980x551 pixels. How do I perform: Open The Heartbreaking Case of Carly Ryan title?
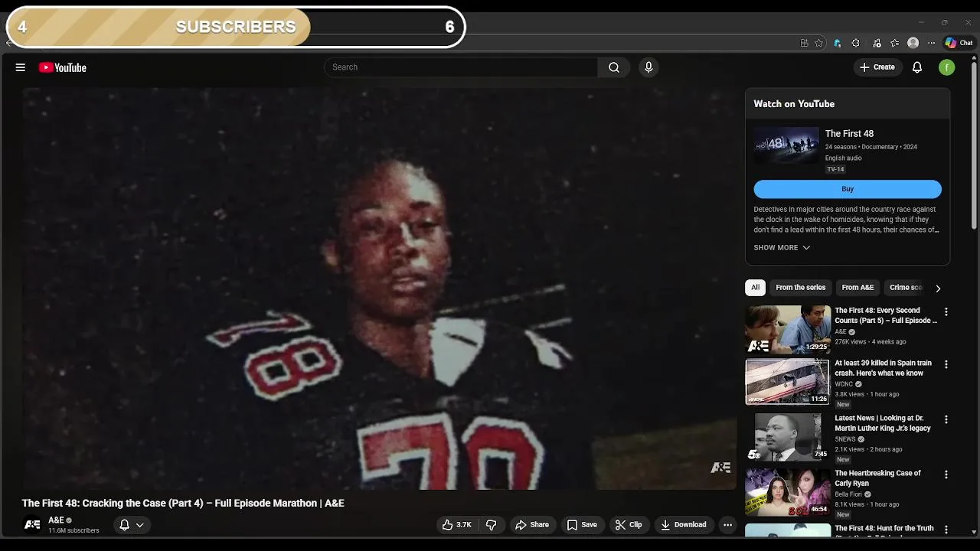[877, 478]
